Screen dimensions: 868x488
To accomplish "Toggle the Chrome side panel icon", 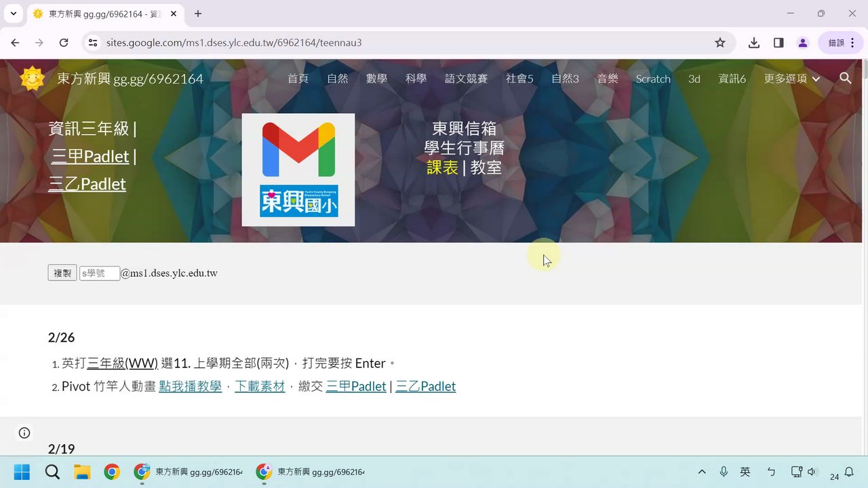I will [778, 43].
